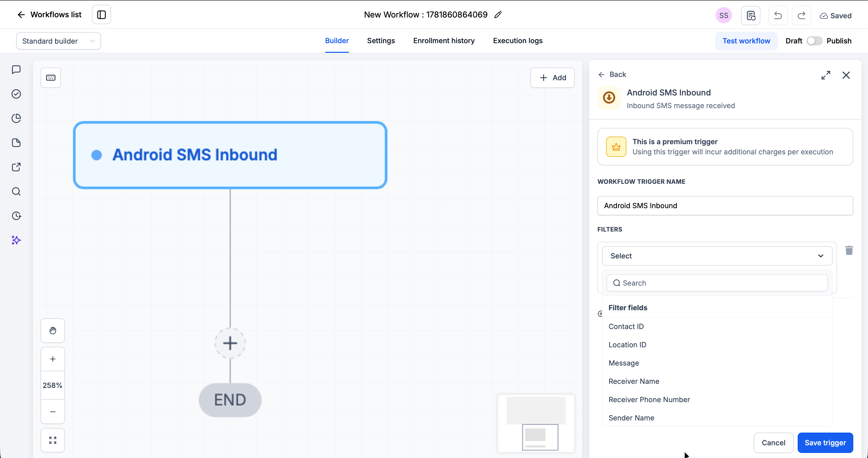This screenshot has height=458, width=868.
Task: Click the Save trigger button
Action: [825, 443]
